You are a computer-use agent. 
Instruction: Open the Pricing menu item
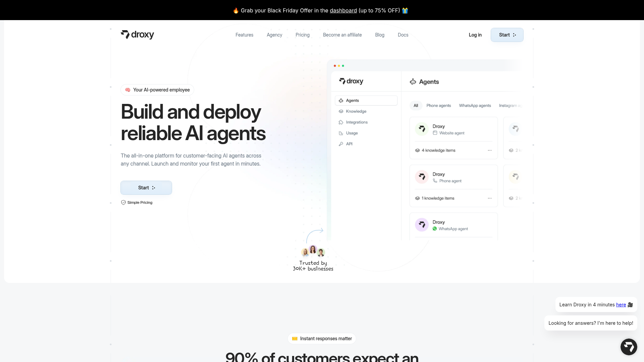coord(302,35)
